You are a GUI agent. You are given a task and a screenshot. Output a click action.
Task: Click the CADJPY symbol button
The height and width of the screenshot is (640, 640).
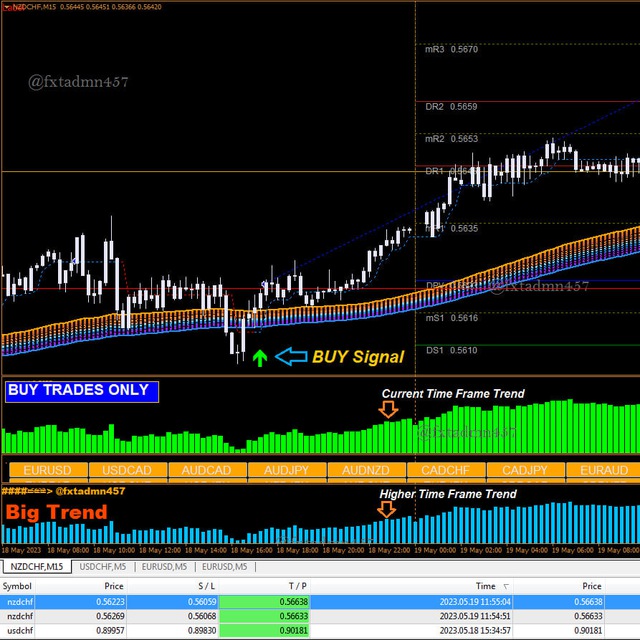(x=525, y=470)
